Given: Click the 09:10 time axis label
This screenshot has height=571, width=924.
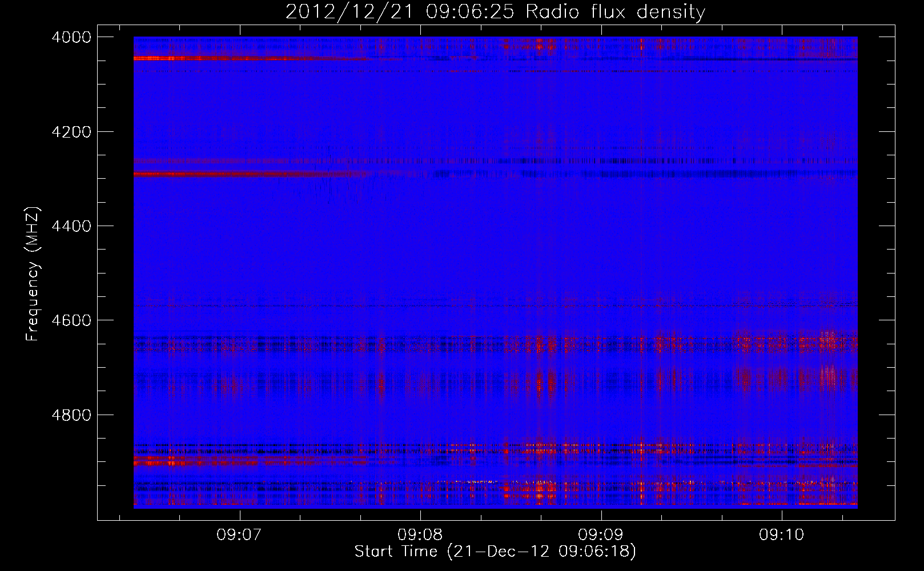Looking at the screenshot, I should point(781,535).
